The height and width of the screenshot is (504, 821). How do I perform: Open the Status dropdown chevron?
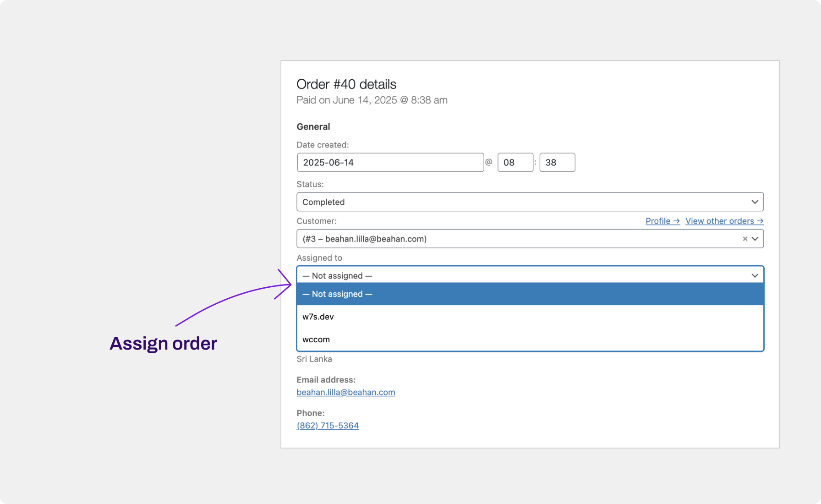click(x=755, y=202)
